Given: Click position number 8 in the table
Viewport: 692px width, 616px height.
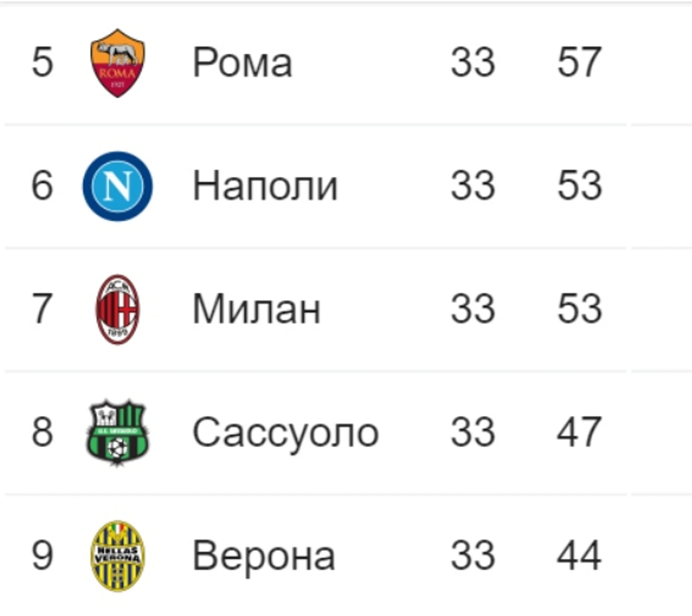Looking at the screenshot, I should pos(42,432).
